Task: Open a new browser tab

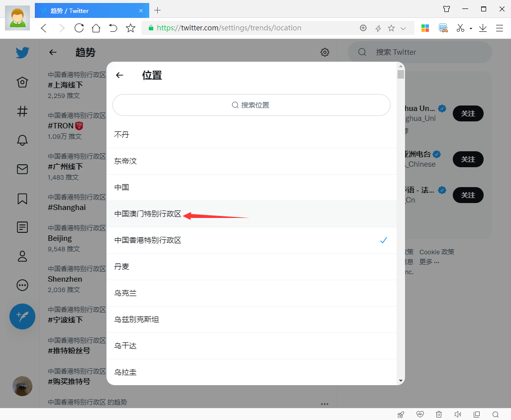Action: tap(157, 10)
